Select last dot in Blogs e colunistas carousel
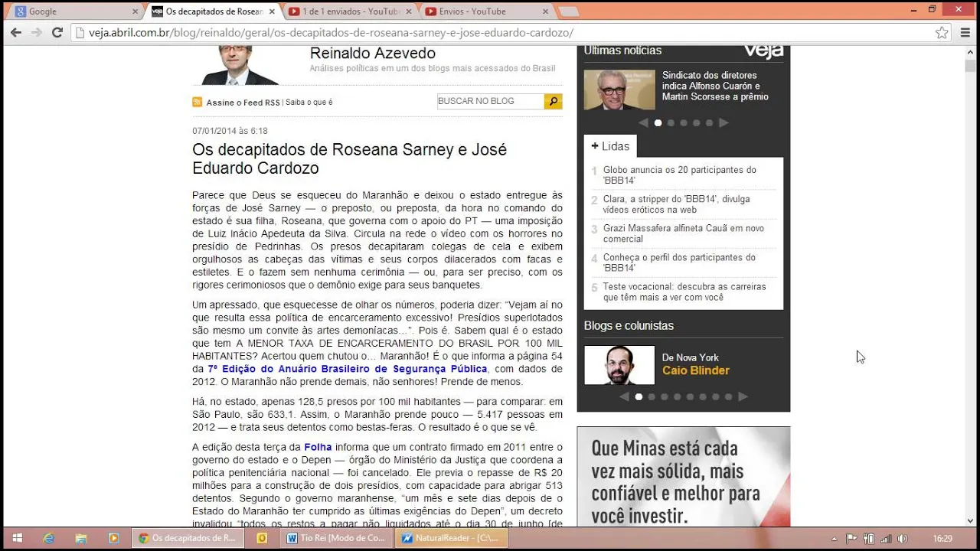The image size is (980, 551). coord(728,396)
